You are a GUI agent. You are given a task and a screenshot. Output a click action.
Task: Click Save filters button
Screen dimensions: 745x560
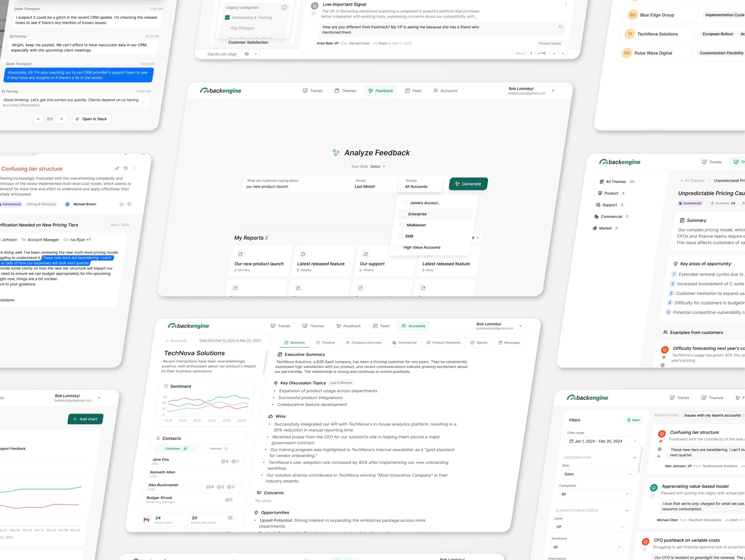633,420
